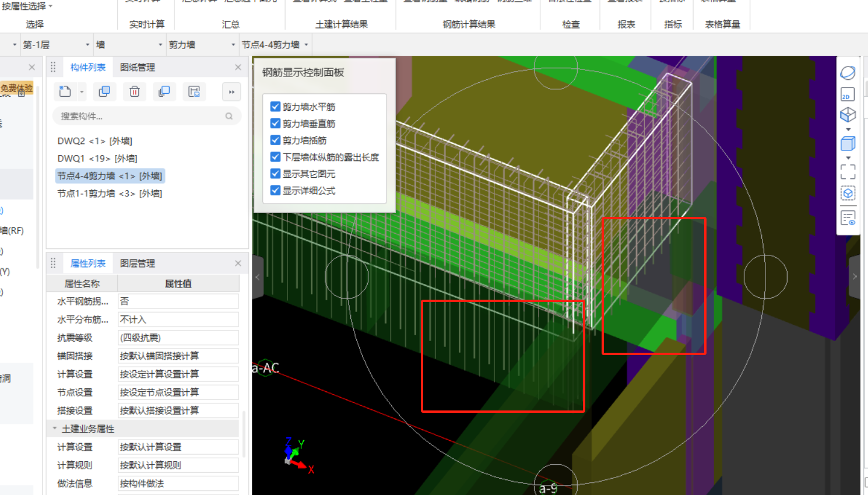Open the 节点4-4剪力墙 component dropdown
This screenshot has height=495, width=868.
275,44
